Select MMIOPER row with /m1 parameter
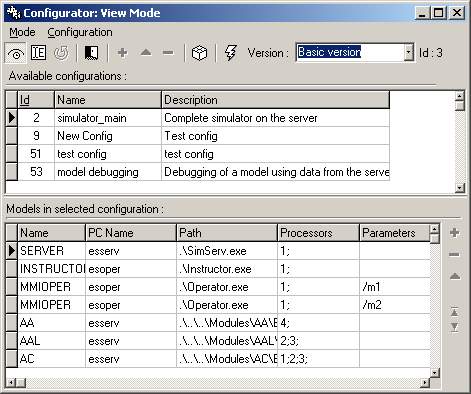This screenshot has height=394, width=471. click(x=52, y=287)
